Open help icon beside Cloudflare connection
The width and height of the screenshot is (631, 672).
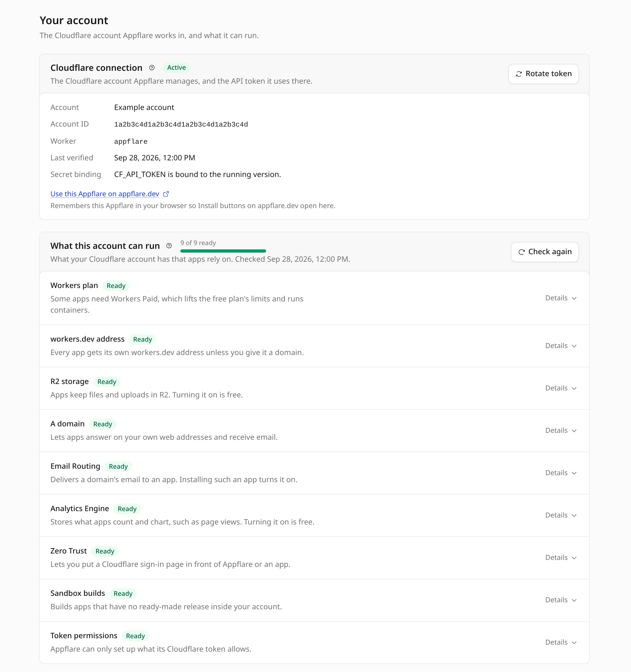click(152, 68)
